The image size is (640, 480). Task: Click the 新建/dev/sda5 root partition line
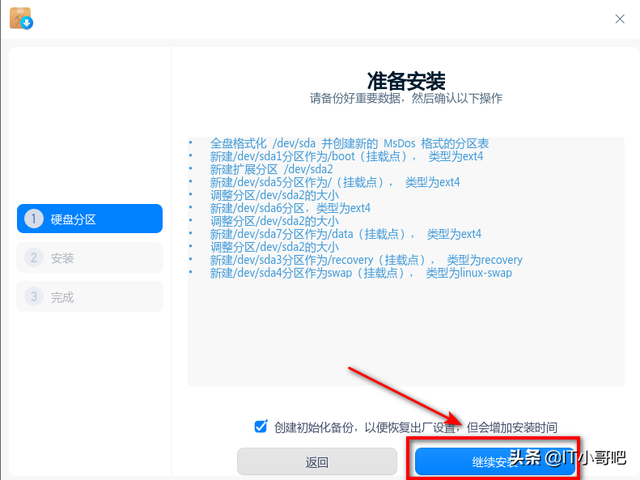335,182
